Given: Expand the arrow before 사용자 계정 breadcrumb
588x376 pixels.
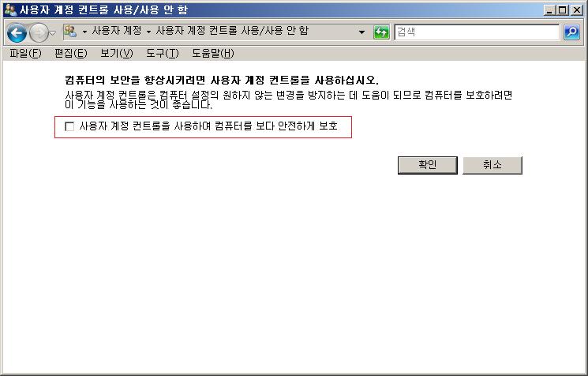Looking at the screenshot, I should (84, 32).
